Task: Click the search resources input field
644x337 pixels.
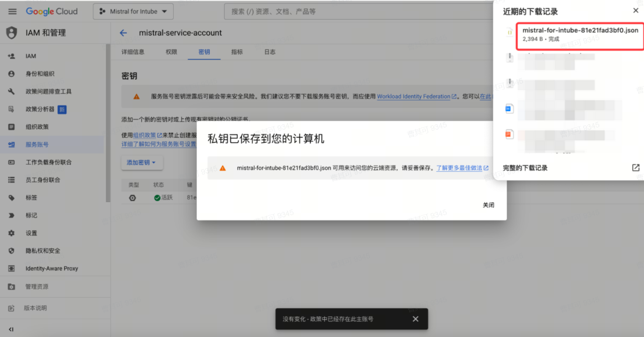Action: 358,11
